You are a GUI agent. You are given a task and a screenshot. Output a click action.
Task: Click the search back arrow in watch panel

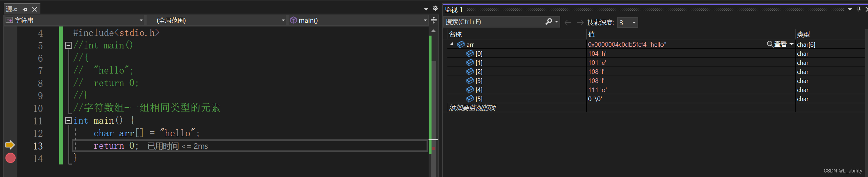click(568, 23)
